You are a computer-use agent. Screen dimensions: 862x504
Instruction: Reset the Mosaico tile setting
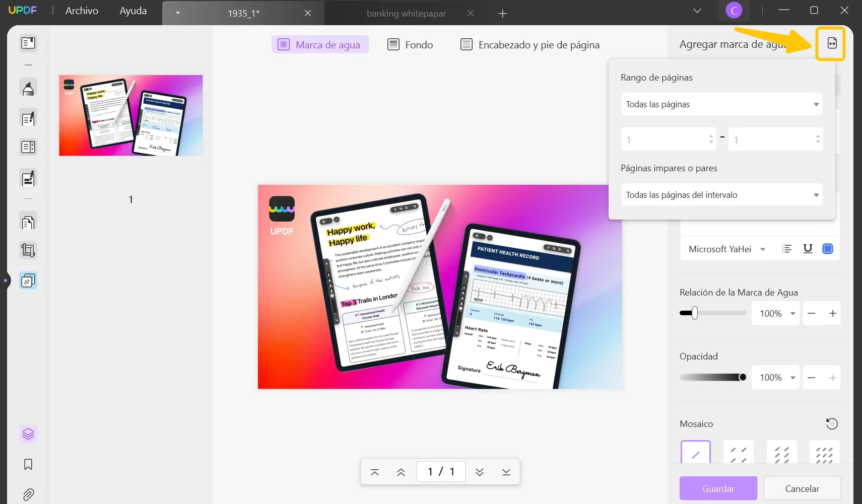(x=832, y=424)
